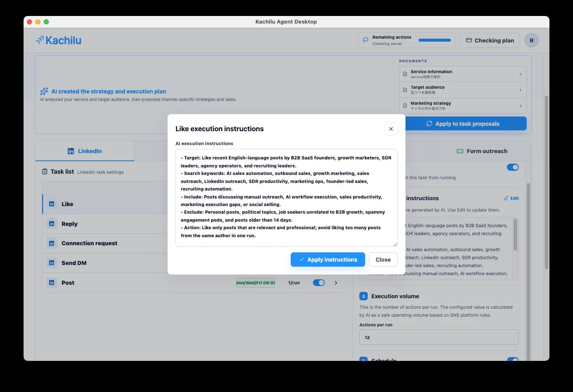The height and width of the screenshot is (392, 573).
Task: Switch to the Form outreach tab
Action: coord(482,151)
